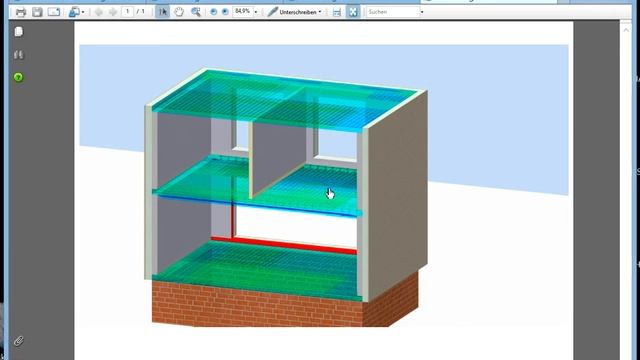Image resolution: width=640 pixels, height=360 pixels.
Task: Click the page number field
Action: click(x=127, y=12)
